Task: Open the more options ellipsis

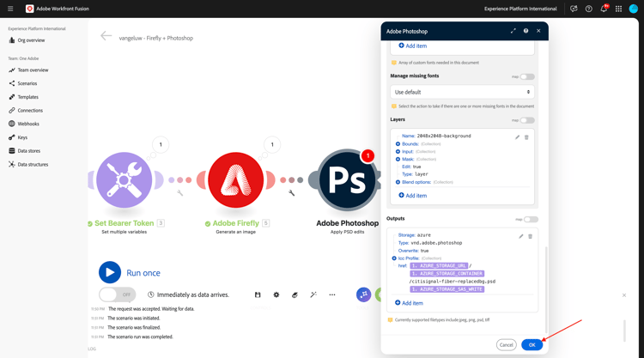Action: (332, 294)
